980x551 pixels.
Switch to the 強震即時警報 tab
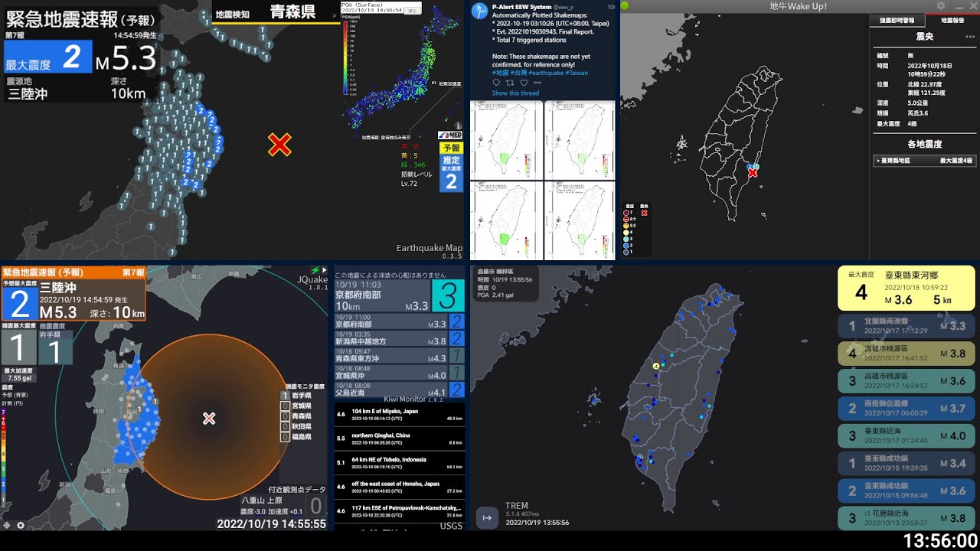897,20
